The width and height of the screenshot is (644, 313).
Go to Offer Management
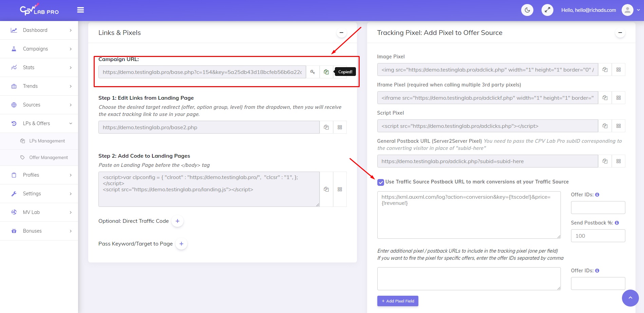(x=39, y=158)
